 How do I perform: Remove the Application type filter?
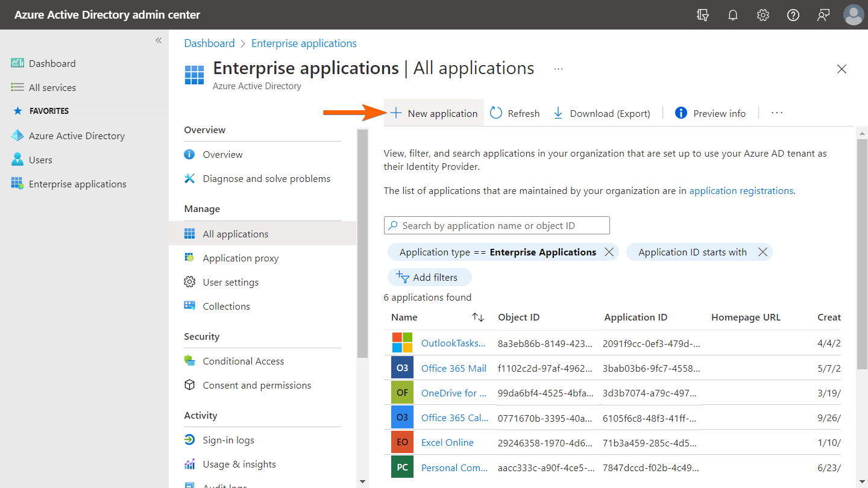pos(609,252)
